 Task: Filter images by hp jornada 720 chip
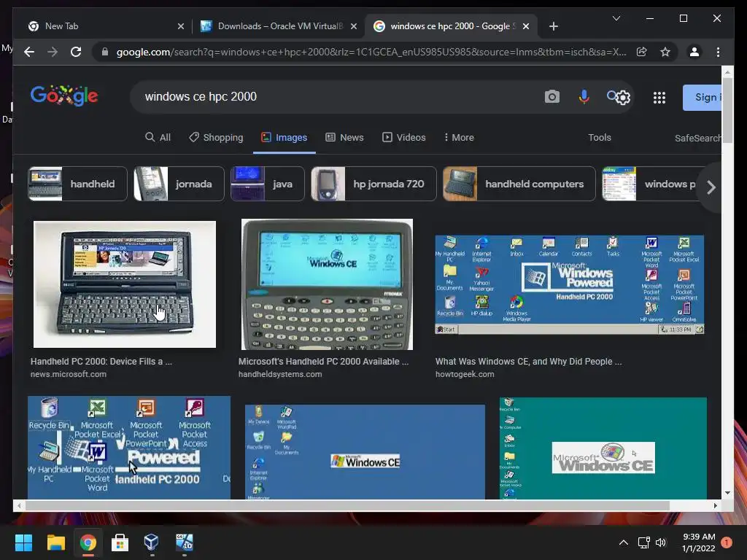pyautogui.click(x=373, y=184)
